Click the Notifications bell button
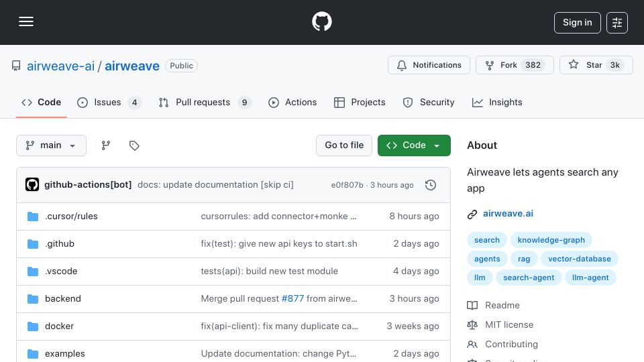 [429, 65]
